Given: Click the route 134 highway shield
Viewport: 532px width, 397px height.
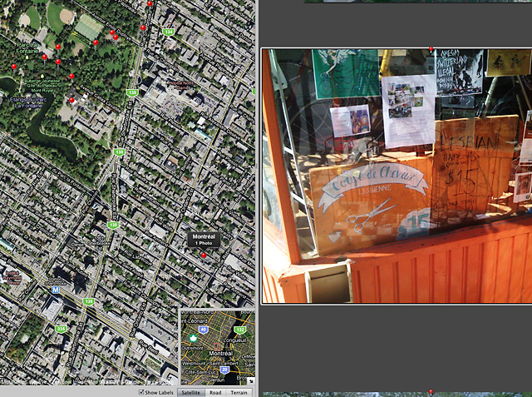Looking at the screenshot, I should 169,32.
